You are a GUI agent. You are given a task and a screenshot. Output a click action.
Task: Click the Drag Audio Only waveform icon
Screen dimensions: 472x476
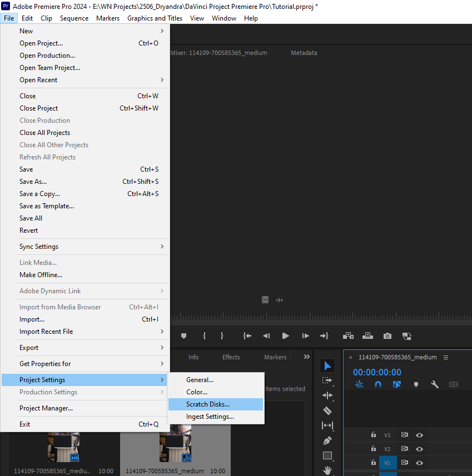tap(279, 300)
